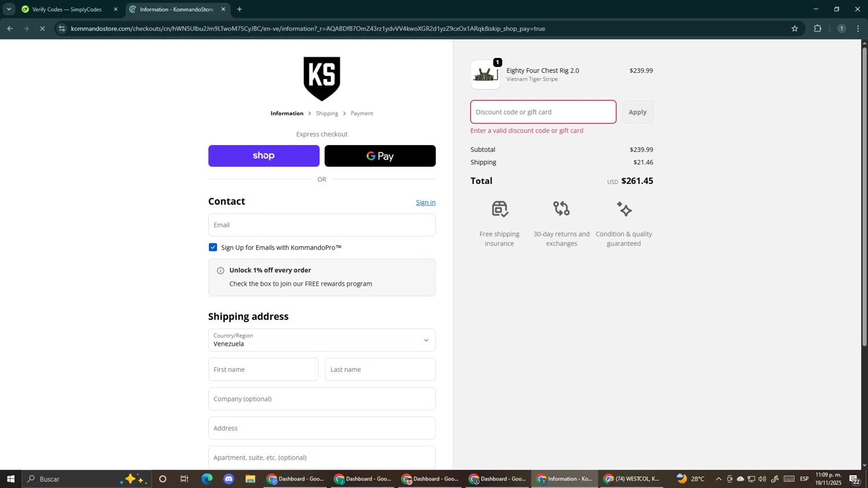This screenshot has width=868, height=488.
Task: Expand the Country/Region Venezuela dropdown
Action: coord(322,340)
